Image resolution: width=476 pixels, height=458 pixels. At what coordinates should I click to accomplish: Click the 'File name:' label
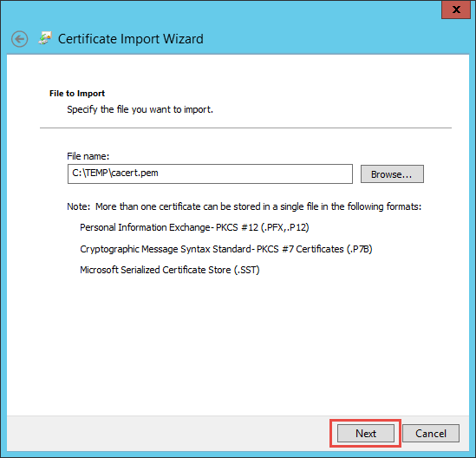88,156
